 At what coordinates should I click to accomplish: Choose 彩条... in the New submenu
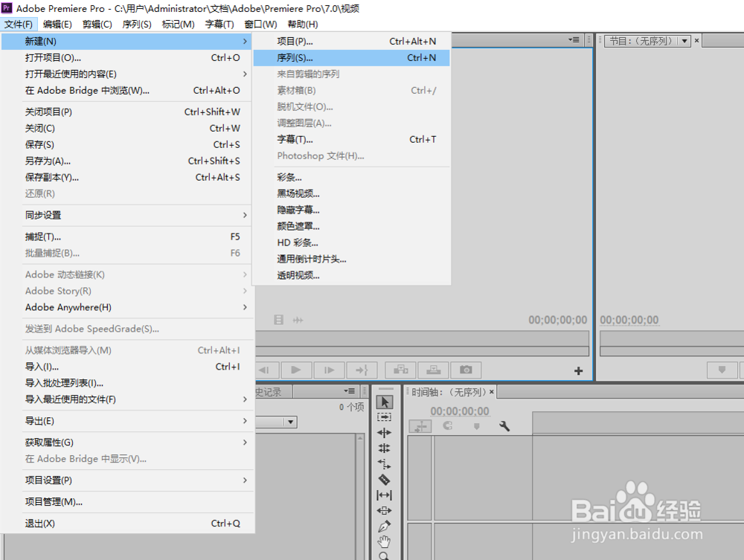[352, 177]
